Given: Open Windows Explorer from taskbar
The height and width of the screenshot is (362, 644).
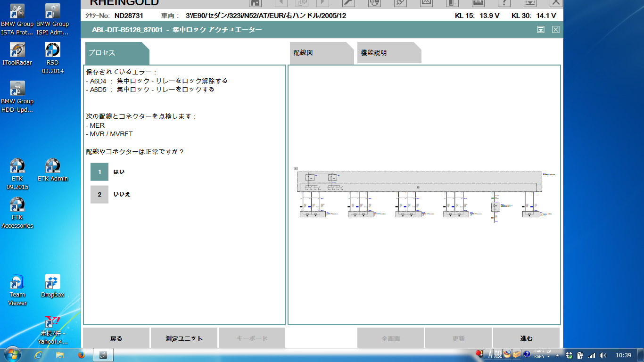Looking at the screenshot, I should click(x=60, y=355).
